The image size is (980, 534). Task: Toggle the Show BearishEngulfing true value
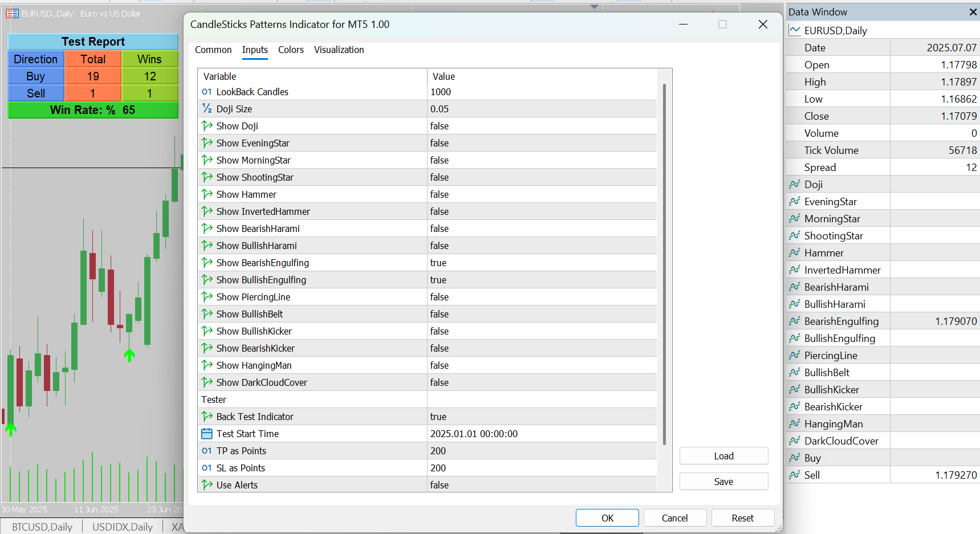pos(542,263)
